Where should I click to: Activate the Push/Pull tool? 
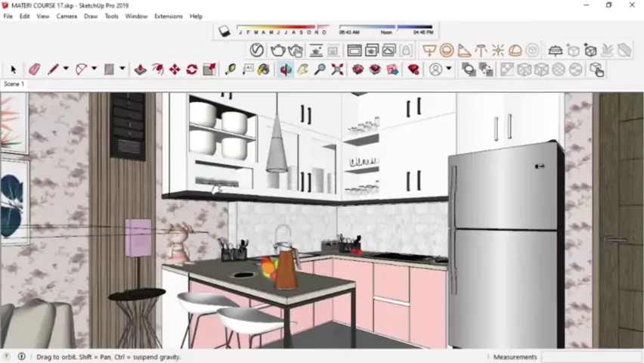pyautogui.click(x=141, y=70)
